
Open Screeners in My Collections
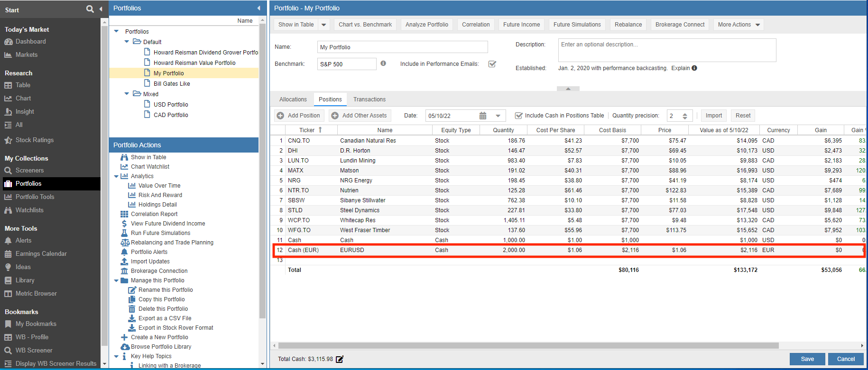29,171
